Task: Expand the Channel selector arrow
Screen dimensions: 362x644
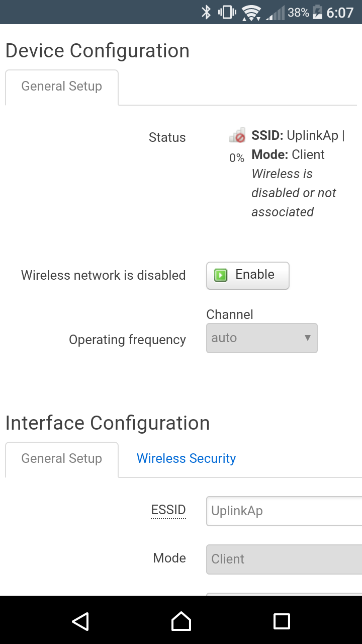Action: (x=308, y=338)
